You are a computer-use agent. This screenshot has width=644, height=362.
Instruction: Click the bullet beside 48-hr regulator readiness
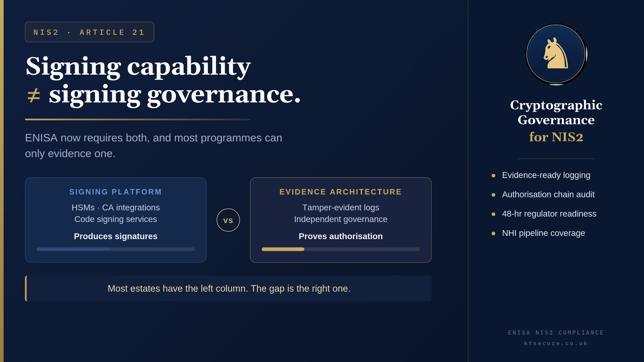point(493,214)
